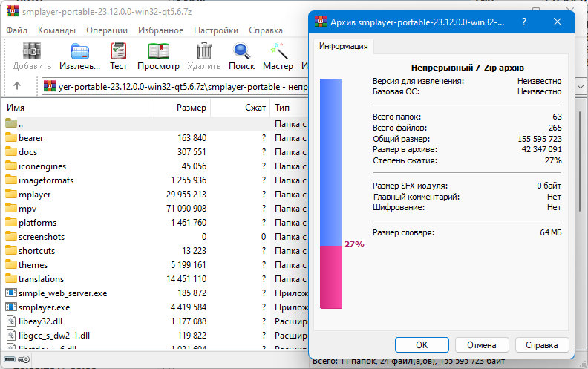The image size is (588, 369).
Task: Expand the address bar dropdown arrow
Action: pos(581,87)
